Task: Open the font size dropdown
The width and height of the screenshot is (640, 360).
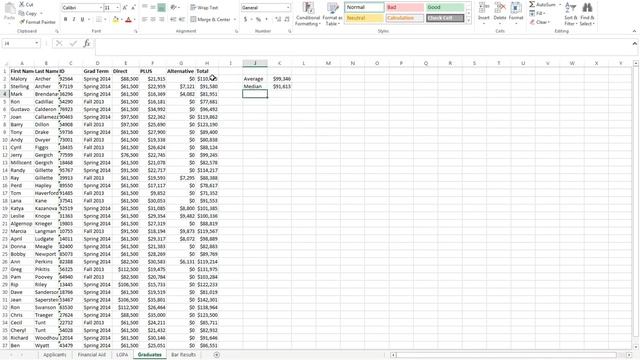Action: point(118,8)
